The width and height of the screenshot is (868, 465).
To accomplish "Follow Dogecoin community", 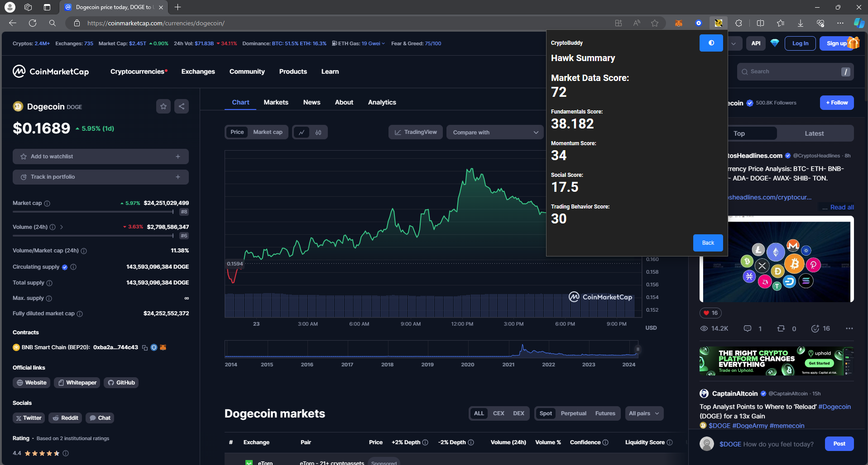I will point(837,103).
